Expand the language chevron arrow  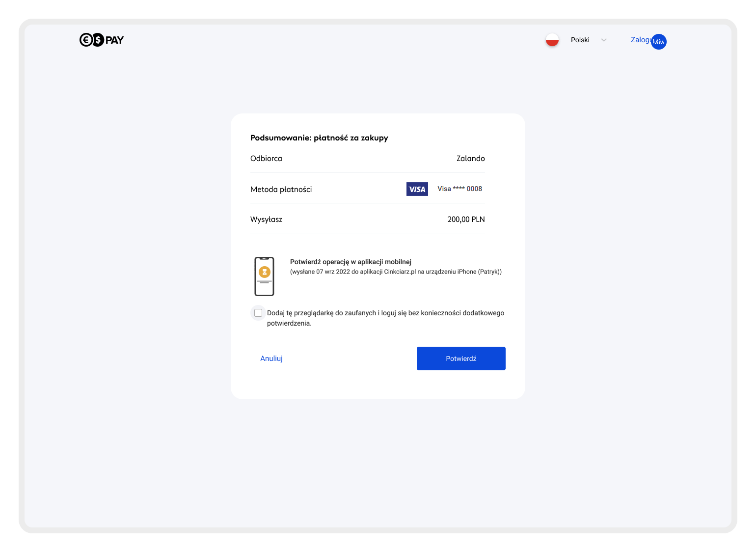pos(604,40)
